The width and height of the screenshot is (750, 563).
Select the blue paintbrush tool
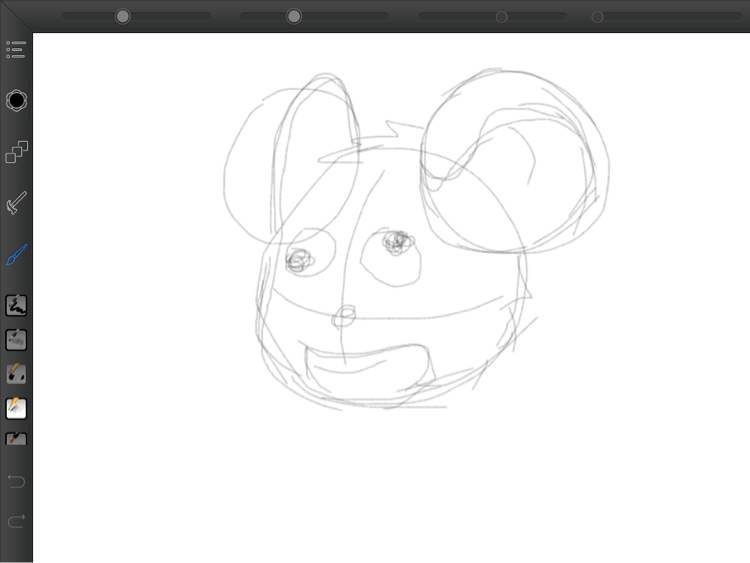(x=17, y=254)
